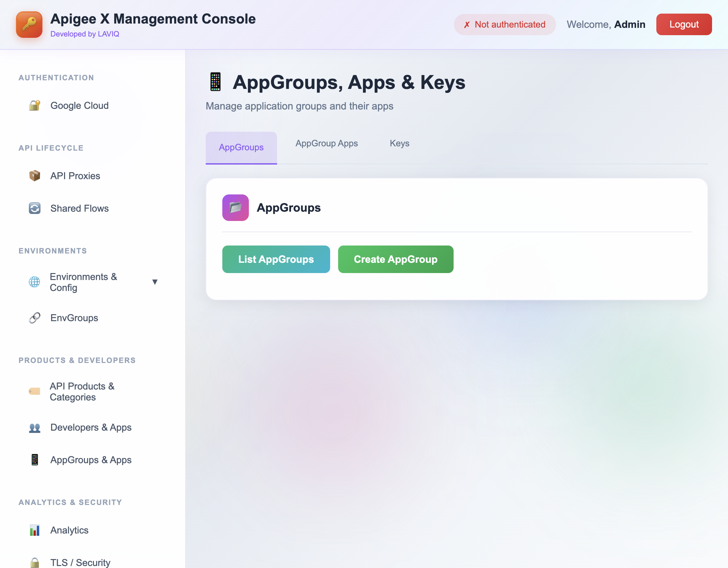Click the API Proxies package icon
This screenshot has width=728, height=568.
pyautogui.click(x=35, y=176)
